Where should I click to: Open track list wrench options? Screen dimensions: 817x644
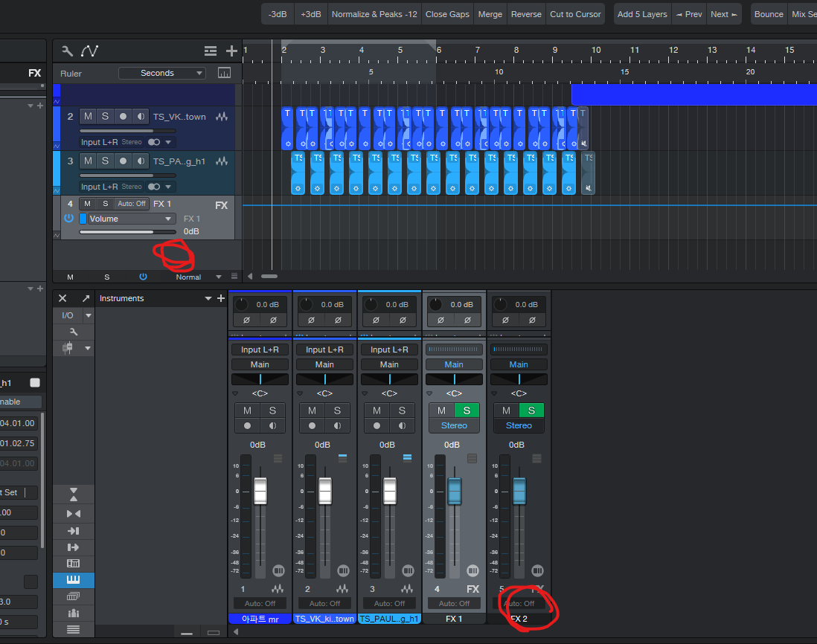[67, 51]
